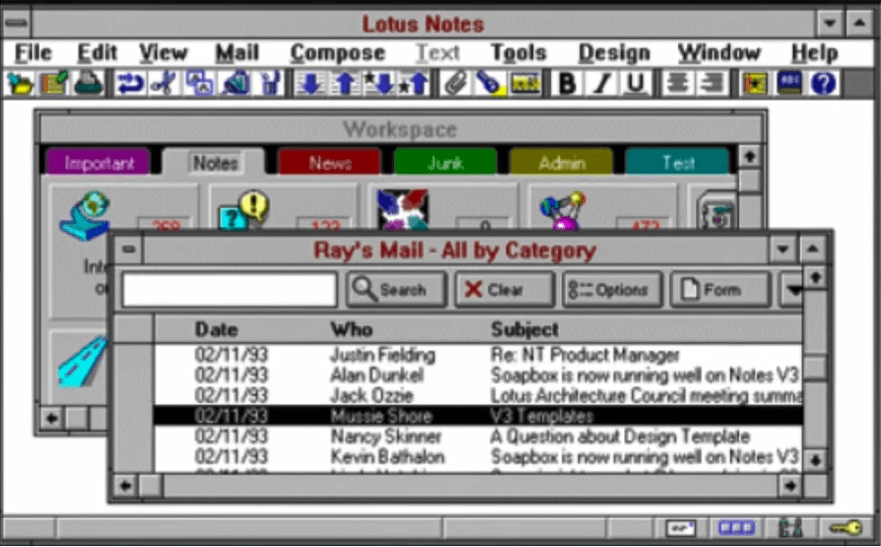This screenshot has width=881, height=547.
Task: Click the question mark help icon
Action: point(823,83)
